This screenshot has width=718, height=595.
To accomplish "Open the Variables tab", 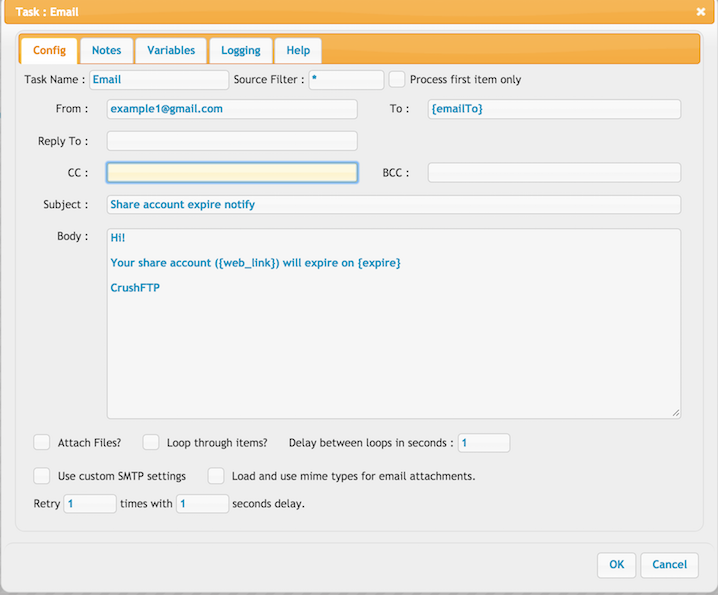I will click(x=171, y=50).
